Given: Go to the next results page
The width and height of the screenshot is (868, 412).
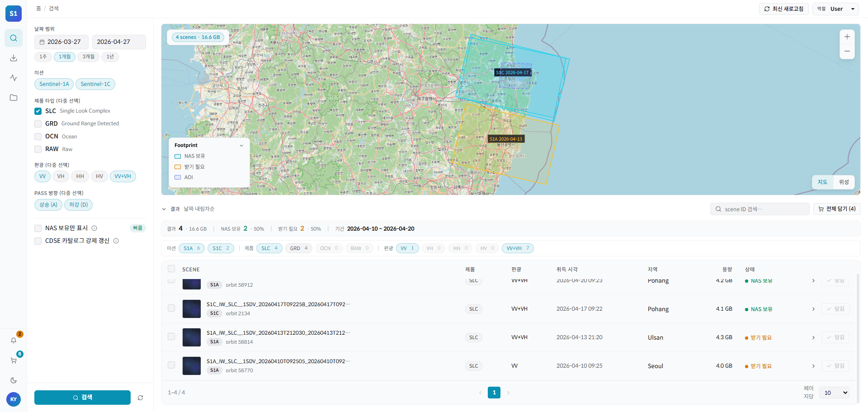Looking at the screenshot, I should click(508, 393).
